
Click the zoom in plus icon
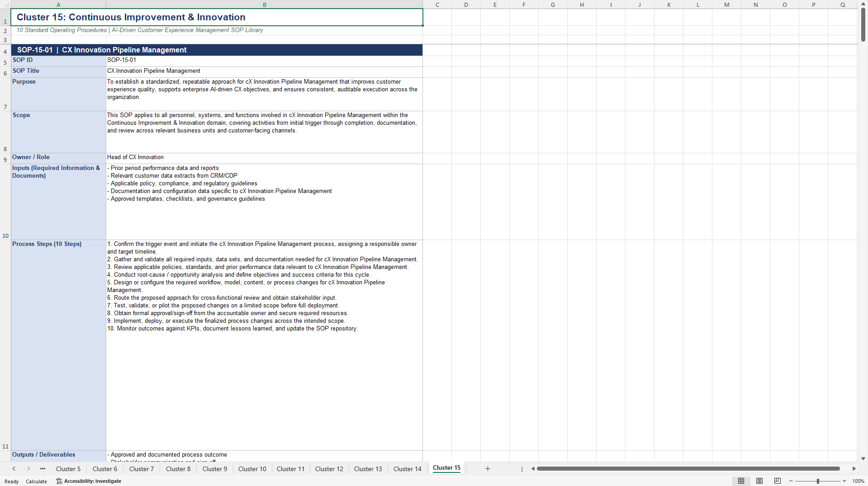[x=844, y=481]
